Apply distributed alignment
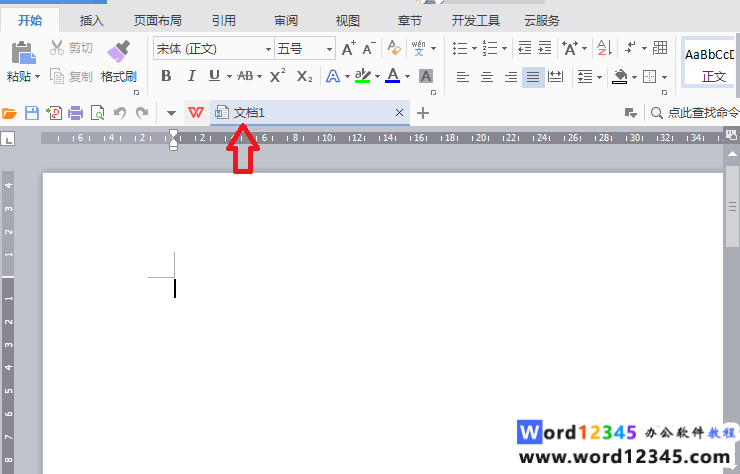 point(555,76)
